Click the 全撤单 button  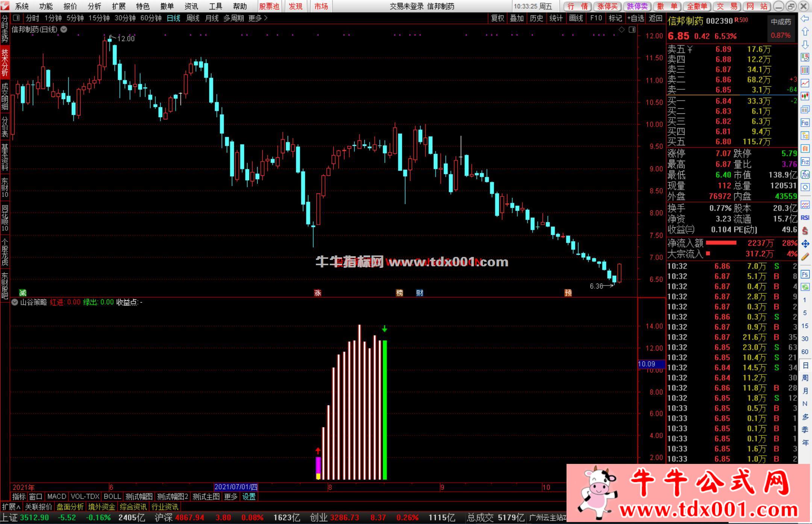(697, 6)
